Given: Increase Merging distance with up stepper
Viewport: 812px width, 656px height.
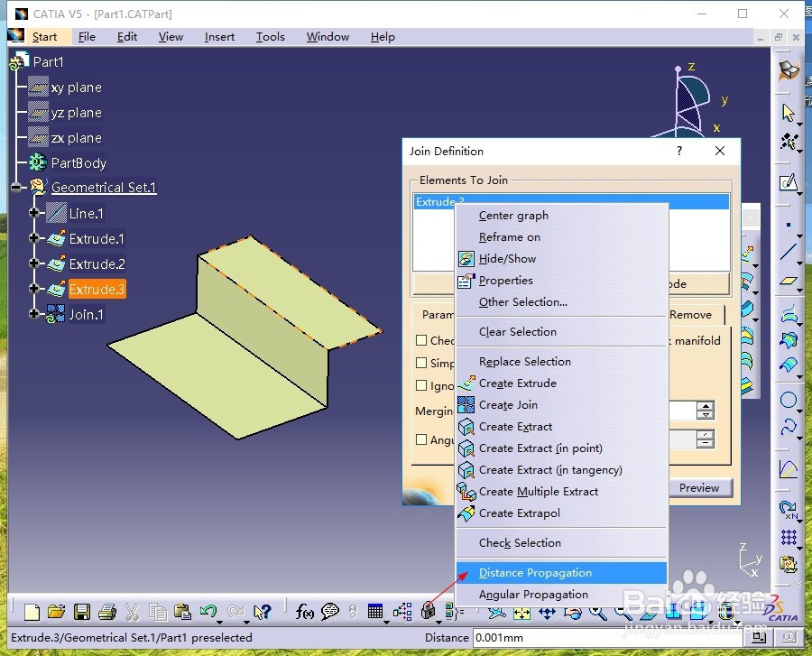Looking at the screenshot, I should point(706,406).
